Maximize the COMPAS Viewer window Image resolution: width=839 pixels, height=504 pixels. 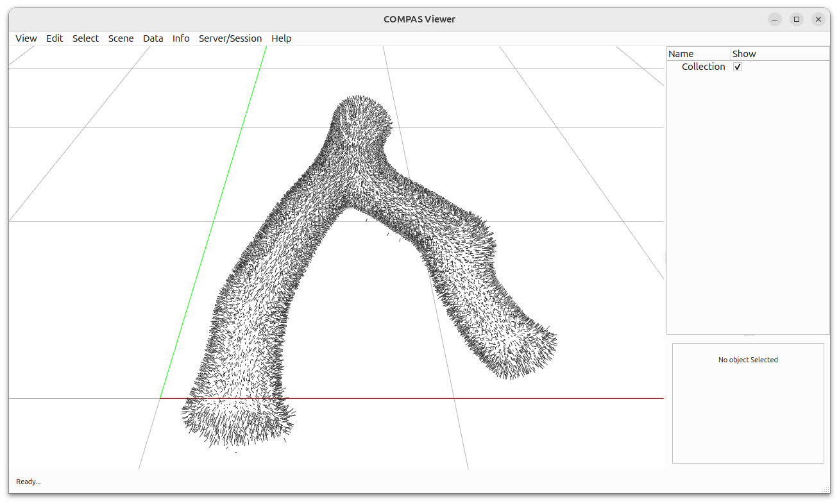[x=796, y=19]
